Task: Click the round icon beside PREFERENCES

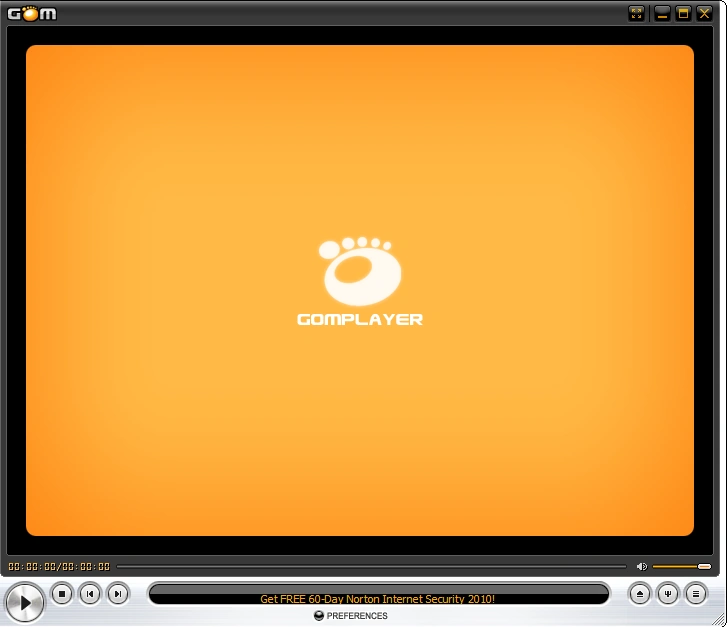Action: pos(319,616)
